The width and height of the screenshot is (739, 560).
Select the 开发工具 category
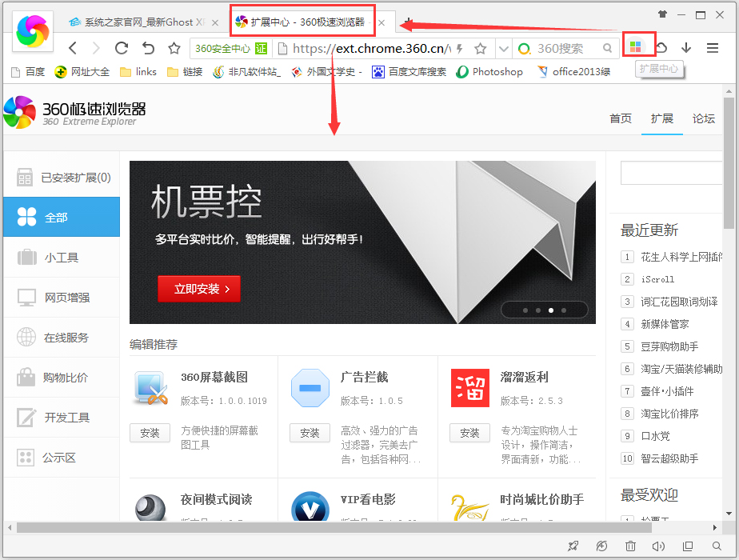(x=62, y=418)
